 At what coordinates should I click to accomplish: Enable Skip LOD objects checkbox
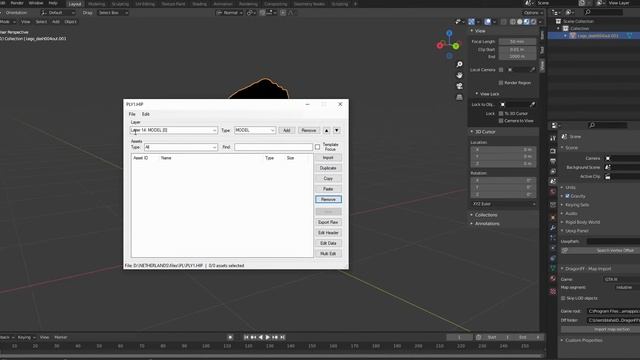pyautogui.click(x=563, y=298)
